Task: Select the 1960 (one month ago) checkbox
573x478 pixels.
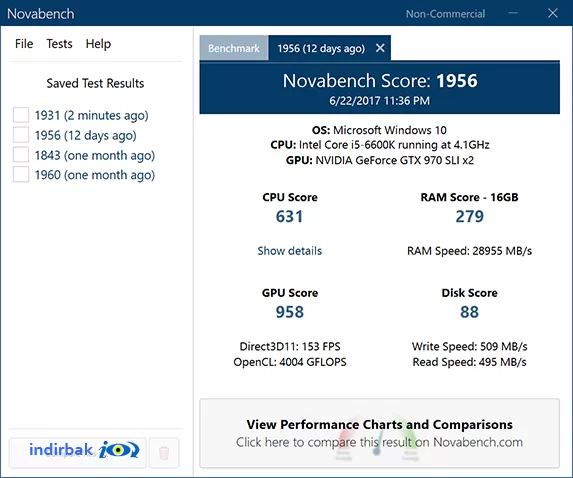Action: [x=21, y=174]
